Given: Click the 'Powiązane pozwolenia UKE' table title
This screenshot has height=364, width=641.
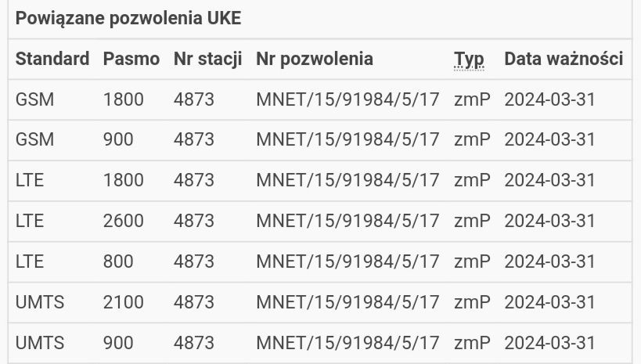Looking at the screenshot, I should pyautogui.click(x=128, y=19).
